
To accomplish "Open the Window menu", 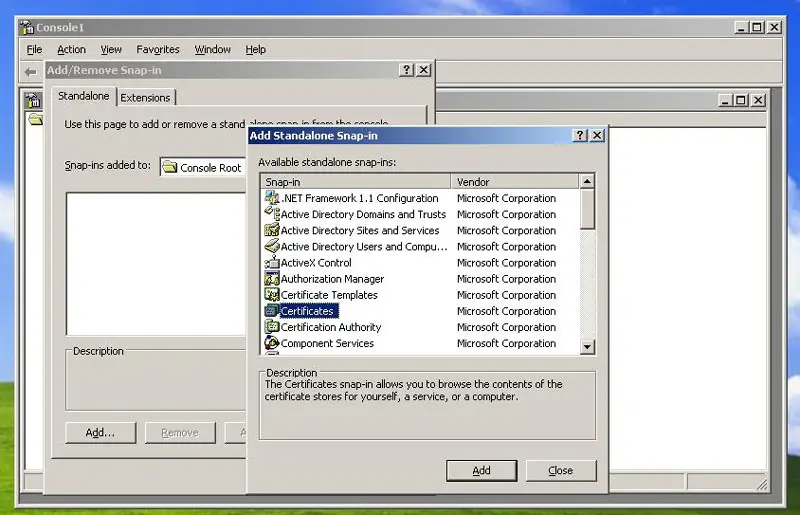I will pos(212,50).
